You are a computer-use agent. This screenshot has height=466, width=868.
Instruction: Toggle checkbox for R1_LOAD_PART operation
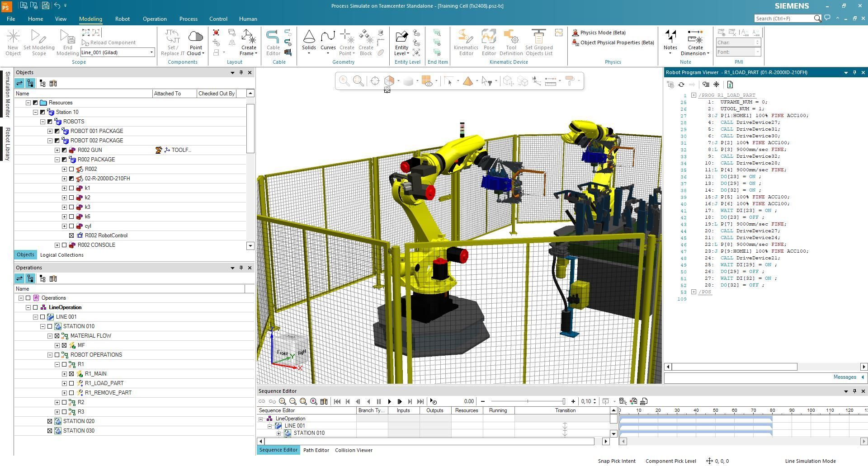click(x=71, y=383)
